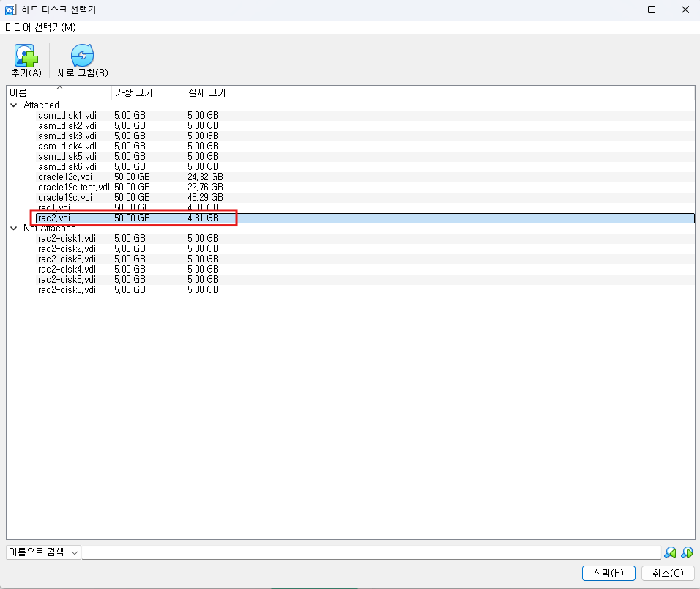Select asm_disk1.vdi row
This screenshot has width=700, height=589.
pos(365,116)
